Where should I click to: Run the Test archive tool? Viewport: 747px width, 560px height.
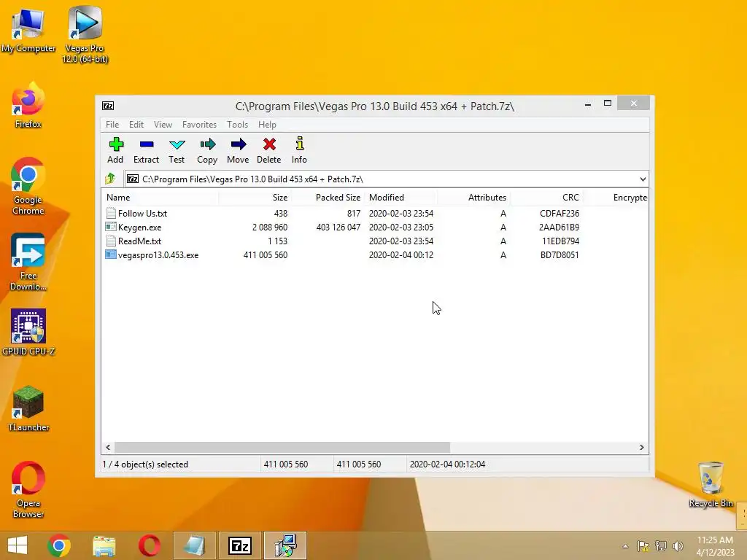177,144
